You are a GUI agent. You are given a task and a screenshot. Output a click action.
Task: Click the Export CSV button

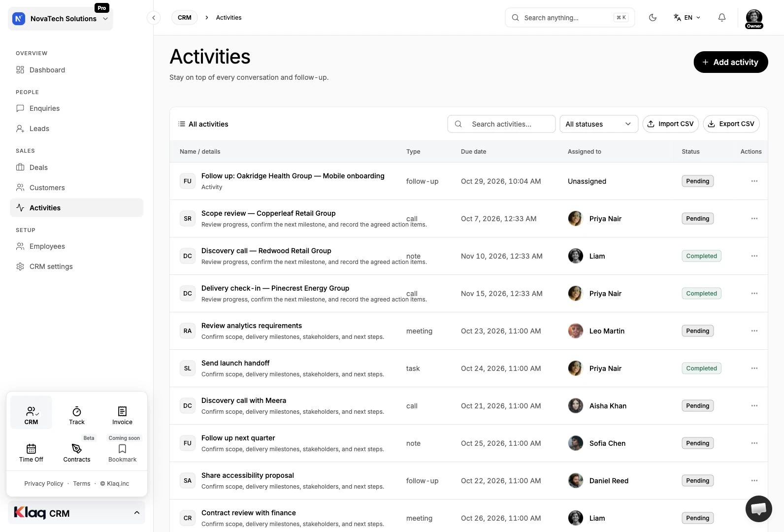pyautogui.click(x=731, y=124)
